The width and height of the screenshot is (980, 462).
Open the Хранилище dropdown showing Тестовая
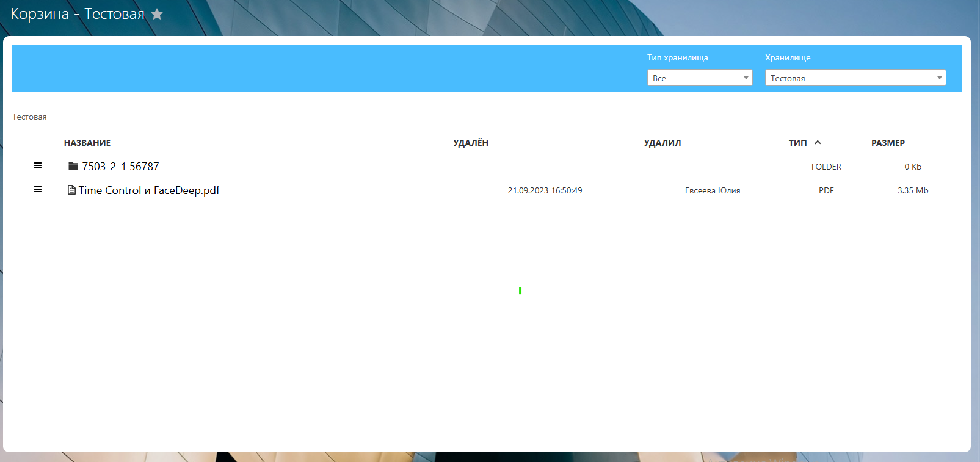(x=855, y=78)
